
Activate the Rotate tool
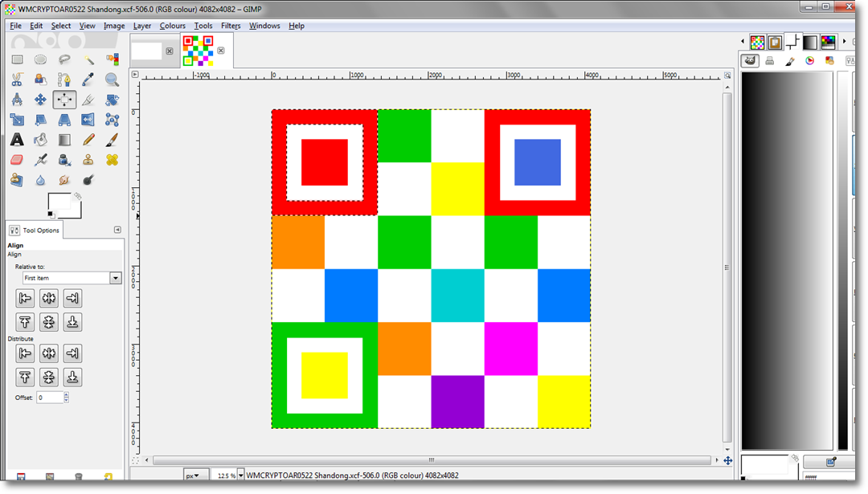pyautogui.click(x=112, y=100)
